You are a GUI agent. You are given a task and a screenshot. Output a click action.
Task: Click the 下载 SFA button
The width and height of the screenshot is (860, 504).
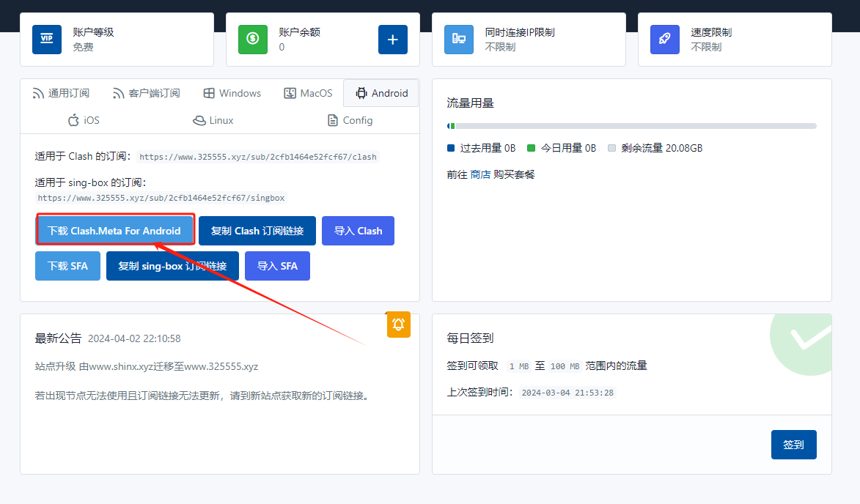point(67,266)
